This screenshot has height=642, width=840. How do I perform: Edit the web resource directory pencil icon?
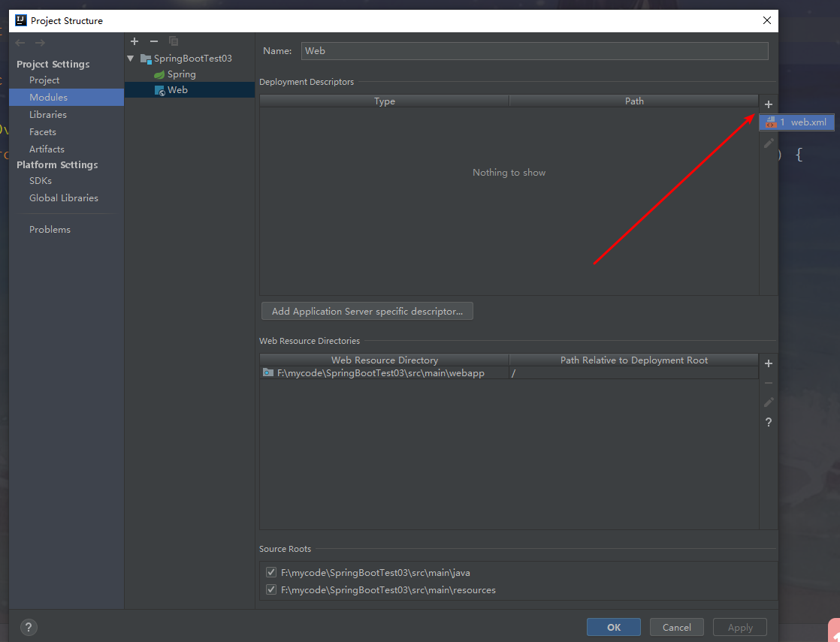(x=769, y=402)
